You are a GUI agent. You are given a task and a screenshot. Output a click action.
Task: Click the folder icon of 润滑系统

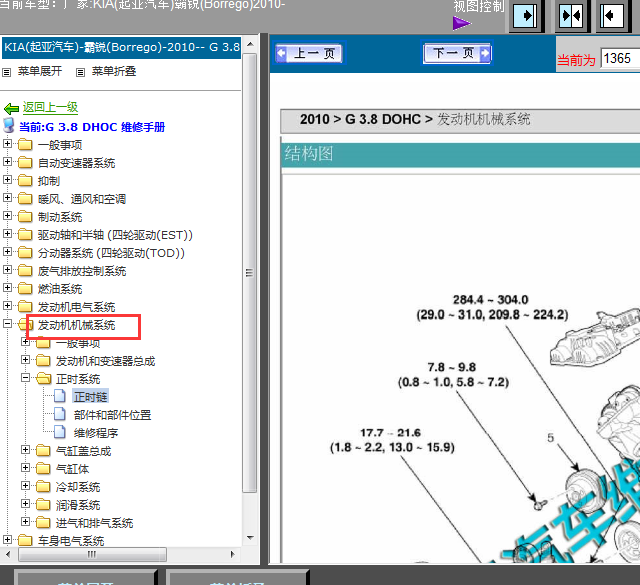pos(43,505)
